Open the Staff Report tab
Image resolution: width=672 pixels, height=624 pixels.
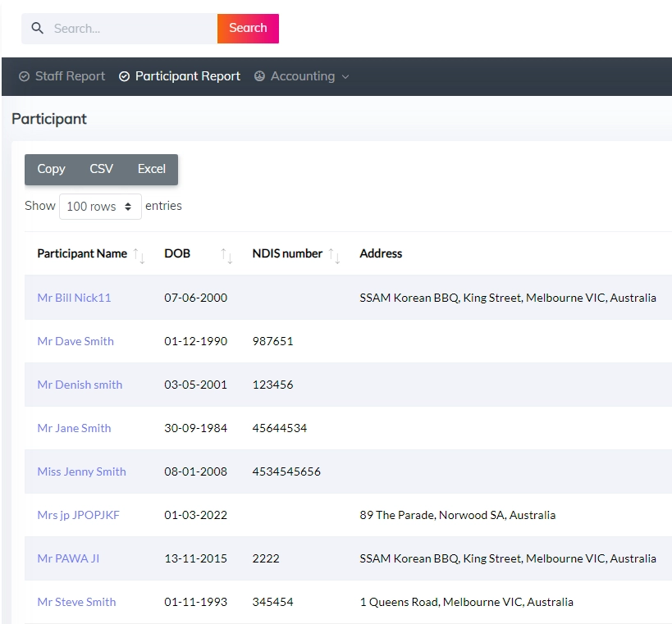tap(62, 76)
